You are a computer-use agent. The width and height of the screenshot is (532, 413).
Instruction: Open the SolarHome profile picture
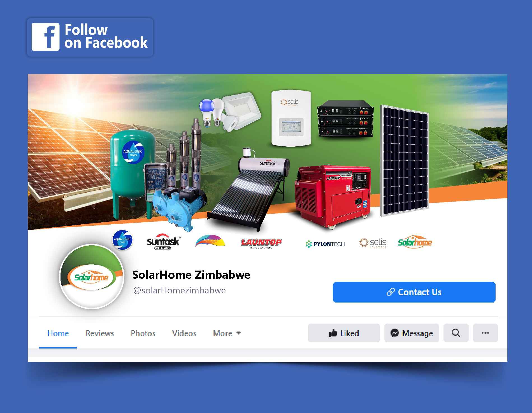[x=92, y=277]
